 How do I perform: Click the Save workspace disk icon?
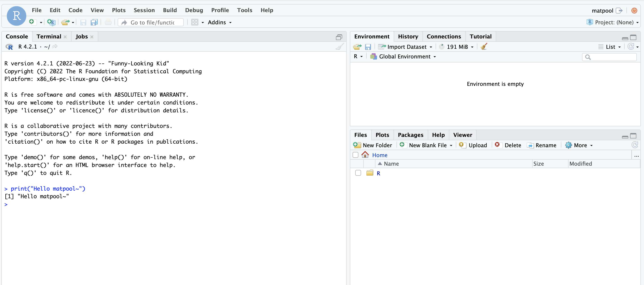pos(368,47)
